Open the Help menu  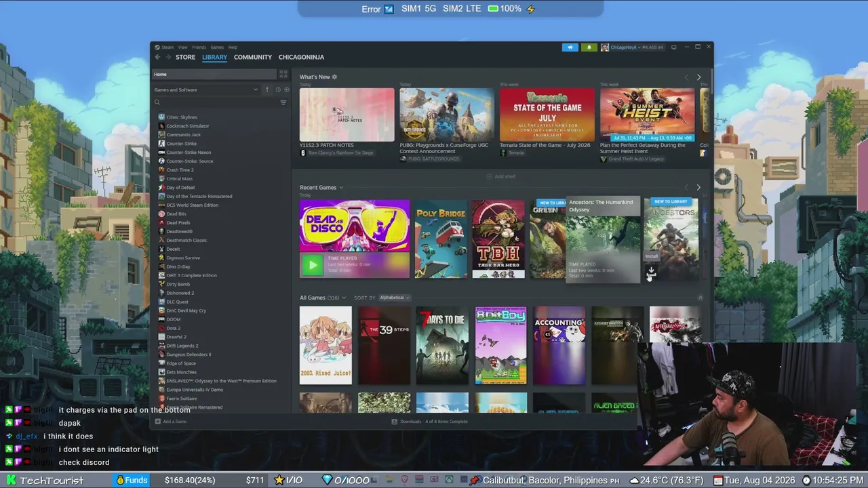point(233,47)
